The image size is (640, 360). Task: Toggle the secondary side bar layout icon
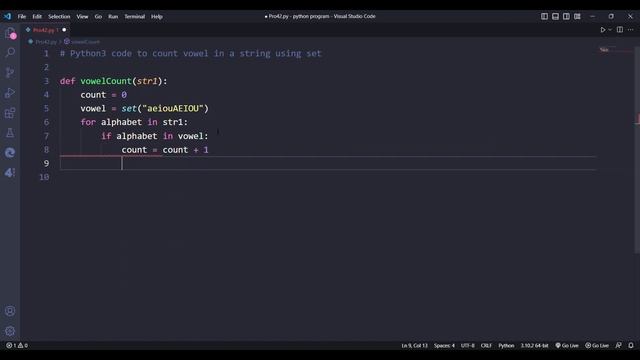click(566, 16)
